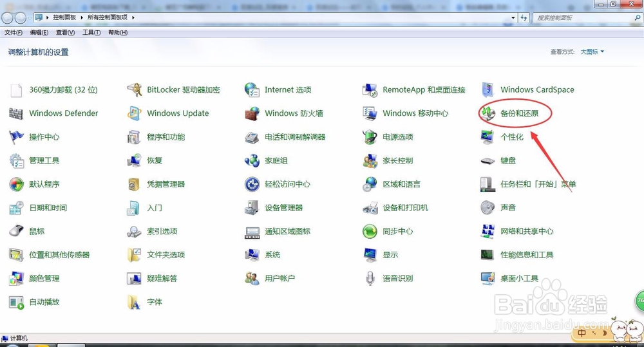
Task: Open Windows 移动中心 icon
Action: point(370,113)
